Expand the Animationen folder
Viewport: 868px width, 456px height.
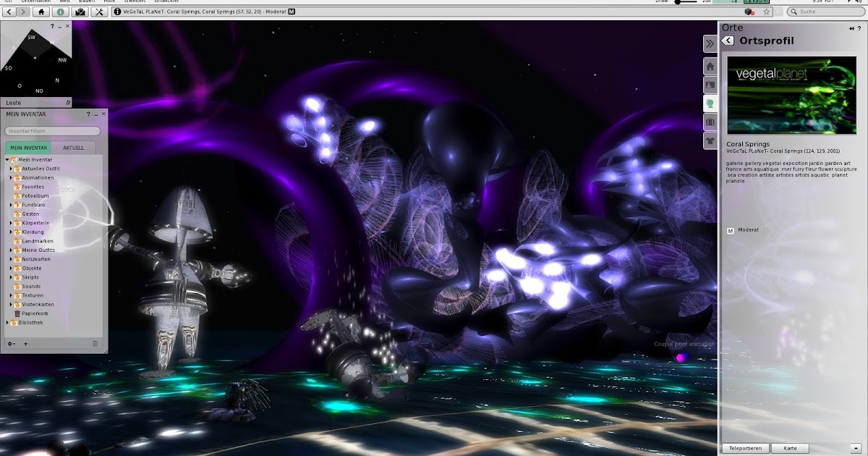pos(11,177)
